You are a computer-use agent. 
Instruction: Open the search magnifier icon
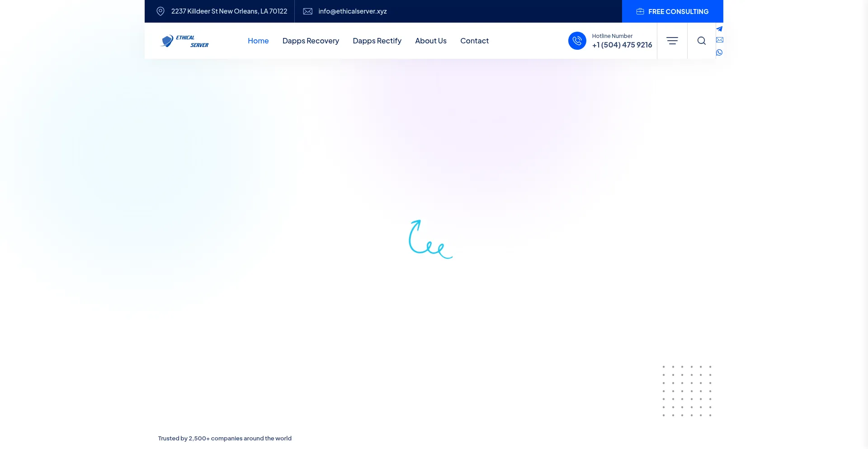701,41
